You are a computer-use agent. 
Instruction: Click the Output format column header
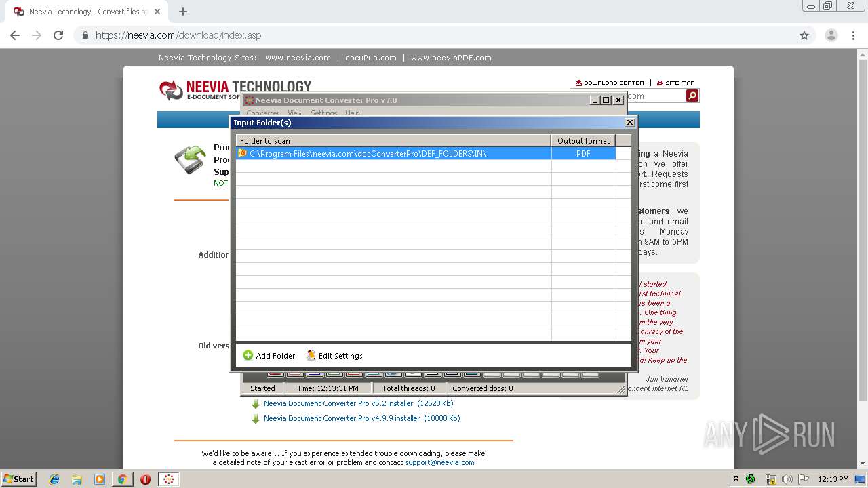583,140
